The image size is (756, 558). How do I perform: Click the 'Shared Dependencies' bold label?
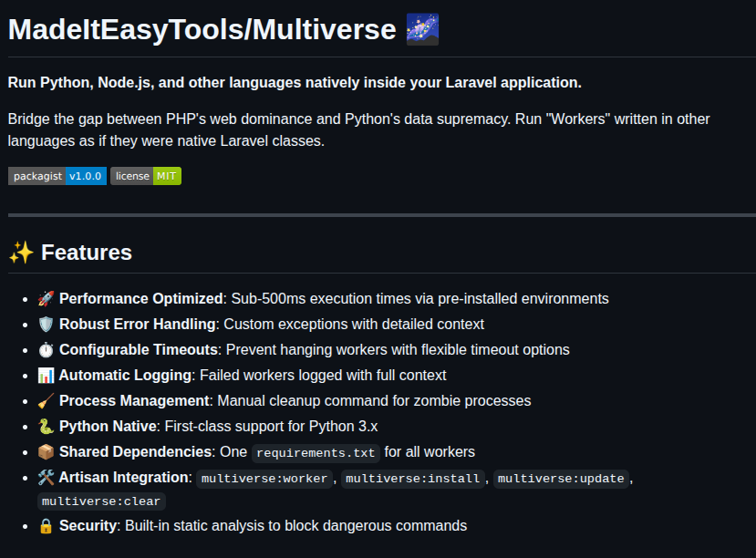pyautogui.click(x=136, y=452)
